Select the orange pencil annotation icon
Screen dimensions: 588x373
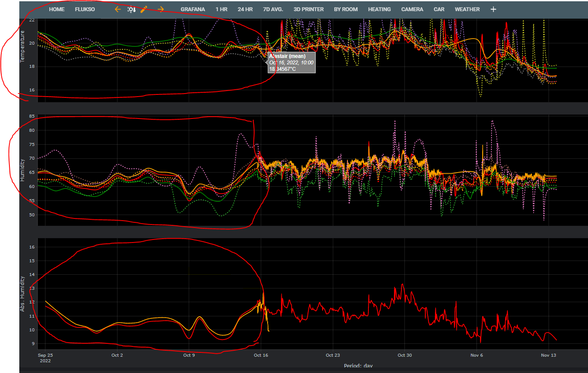pyautogui.click(x=144, y=9)
